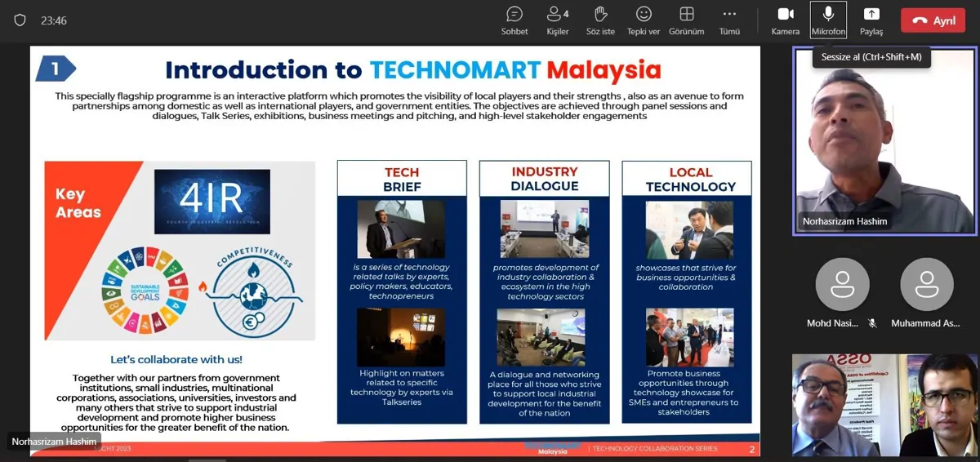Click the muted microphone icon beside Mohd Nasi
Image resolution: width=980 pixels, height=462 pixels.
(872, 323)
